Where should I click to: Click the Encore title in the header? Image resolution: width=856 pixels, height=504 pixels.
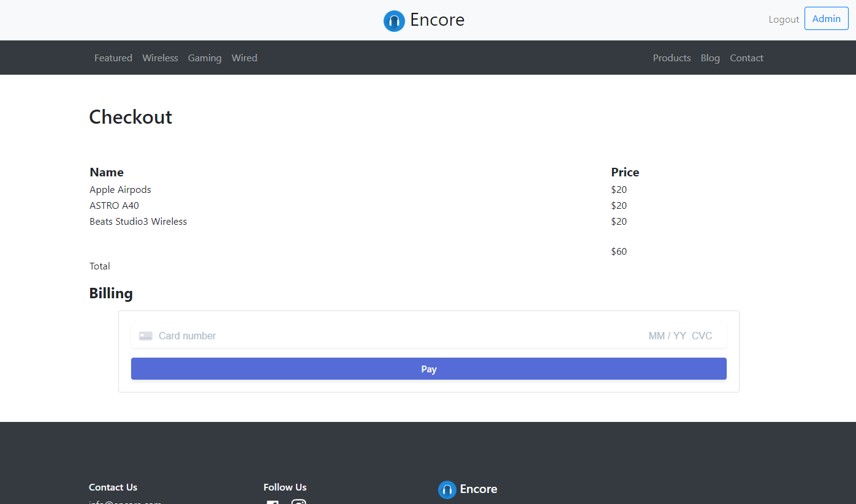pos(437,20)
